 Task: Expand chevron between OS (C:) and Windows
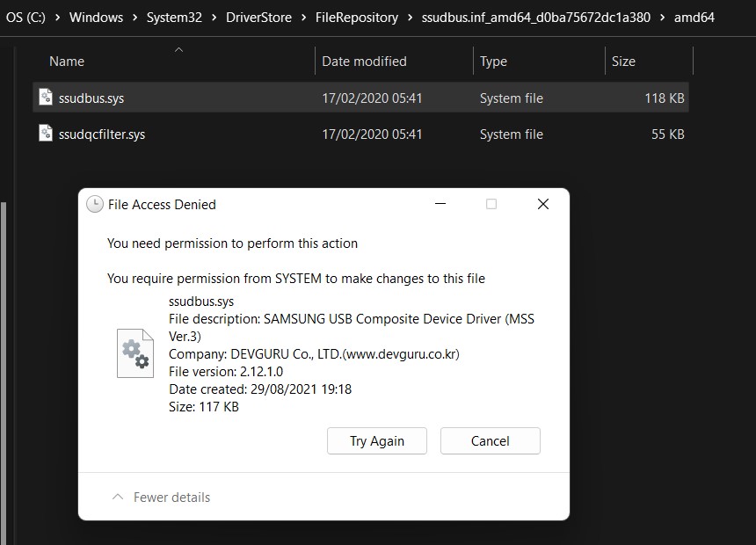[x=57, y=18]
